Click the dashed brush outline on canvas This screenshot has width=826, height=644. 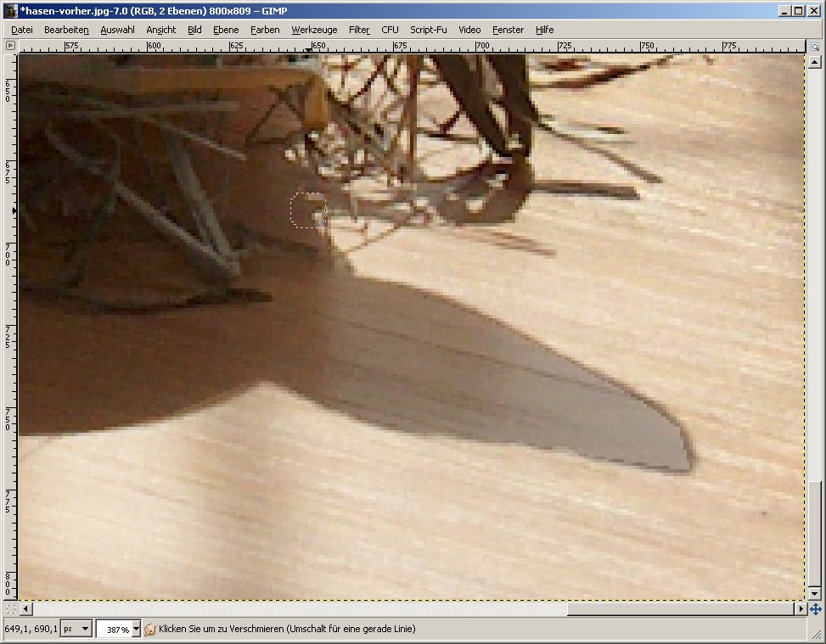[x=308, y=210]
